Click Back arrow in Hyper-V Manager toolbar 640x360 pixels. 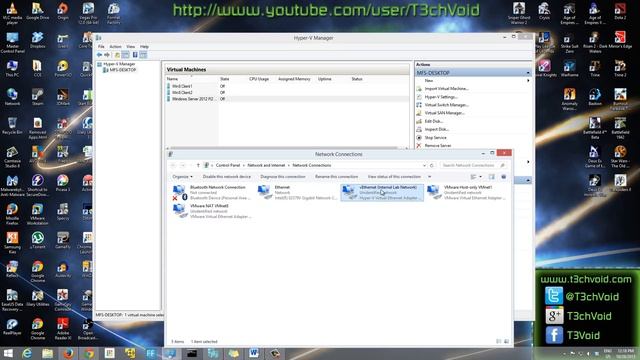point(99,55)
